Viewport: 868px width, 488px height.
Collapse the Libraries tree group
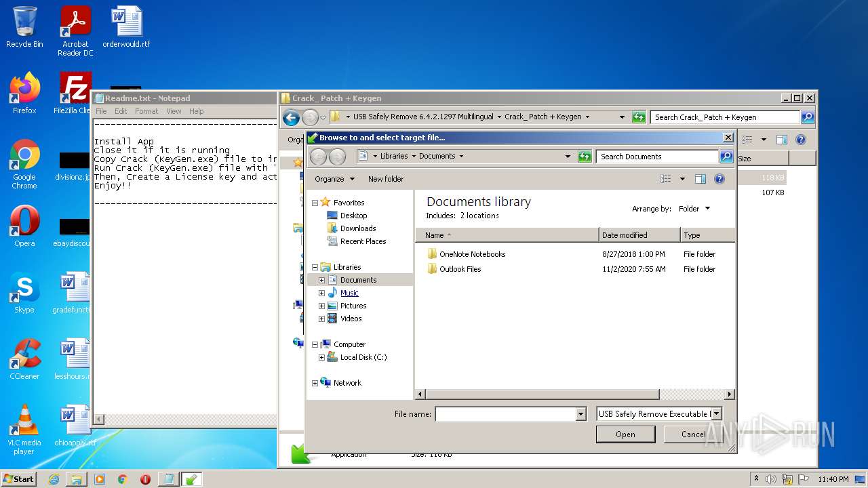click(x=315, y=267)
